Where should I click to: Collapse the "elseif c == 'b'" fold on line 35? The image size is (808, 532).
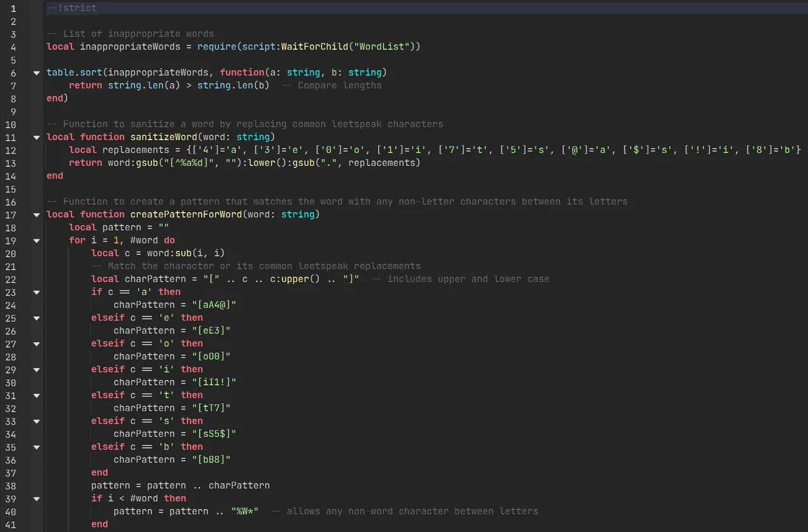[x=37, y=447]
